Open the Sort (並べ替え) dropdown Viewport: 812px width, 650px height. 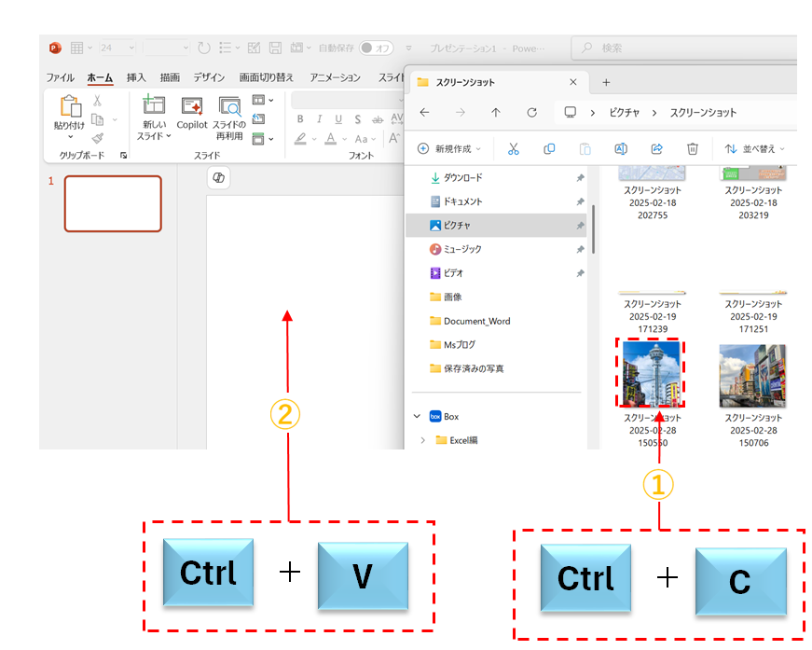tap(754, 148)
